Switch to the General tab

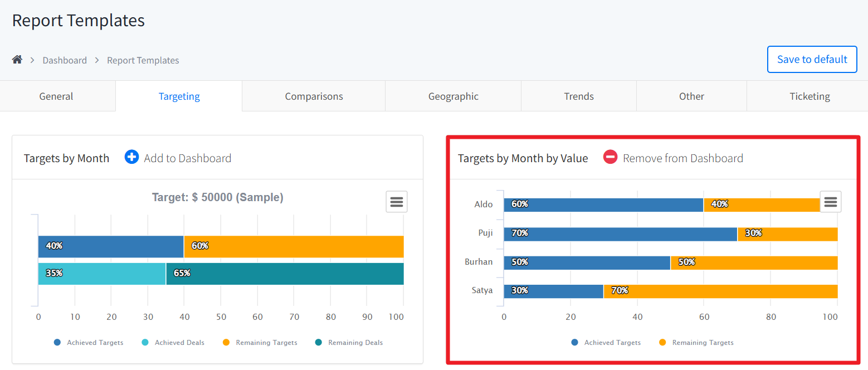[56, 96]
